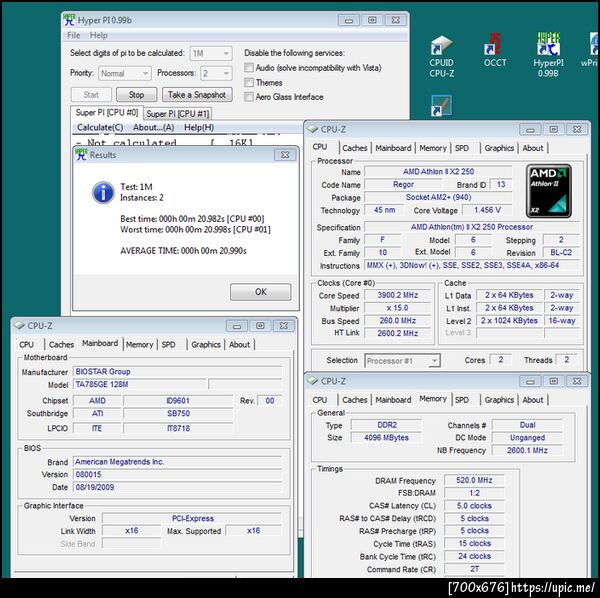Screen dimensions: 600x598
Task: Click the AVERAGE TIME result line
Action: pyautogui.click(x=183, y=251)
